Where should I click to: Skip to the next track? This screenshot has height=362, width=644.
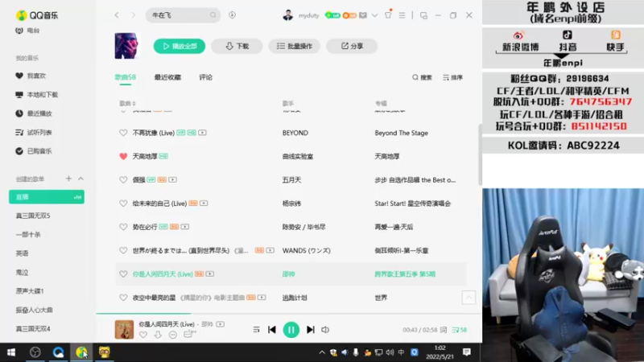311,330
